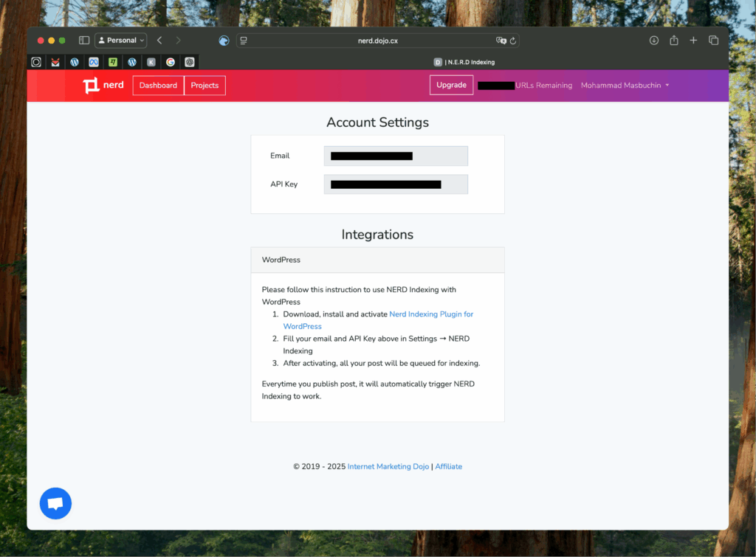Screen dimensions: 756x557
Task: Select the N.E.R.D Indexing tab
Action: pyautogui.click(x=464, y=62)
